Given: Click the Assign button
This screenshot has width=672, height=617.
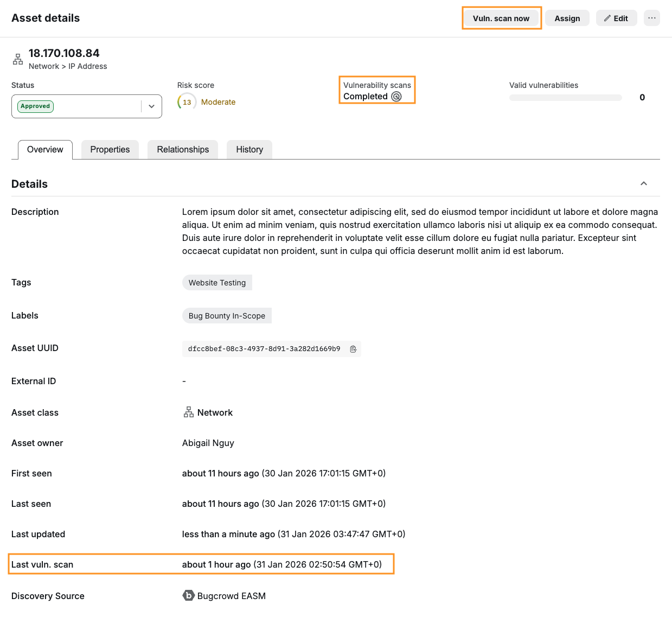Looking at the screenshot, I should (567, 17).
